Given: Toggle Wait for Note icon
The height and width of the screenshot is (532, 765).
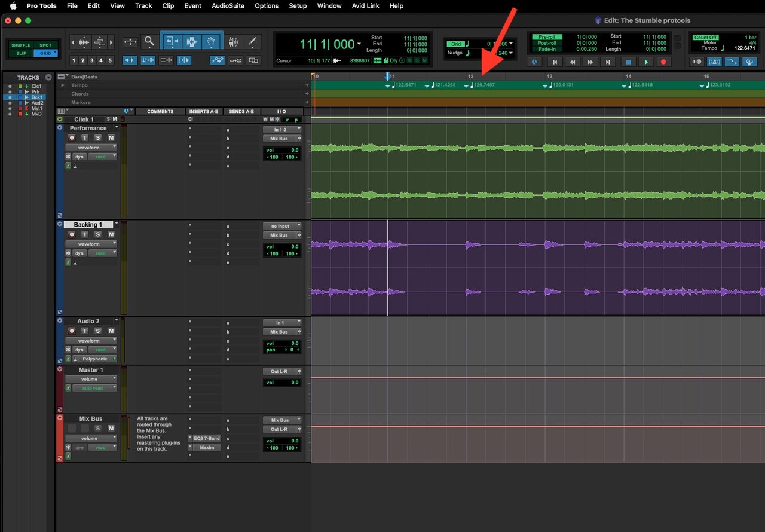Looking at the screenshot, I should pyautogui.click(x=697, y=62).
